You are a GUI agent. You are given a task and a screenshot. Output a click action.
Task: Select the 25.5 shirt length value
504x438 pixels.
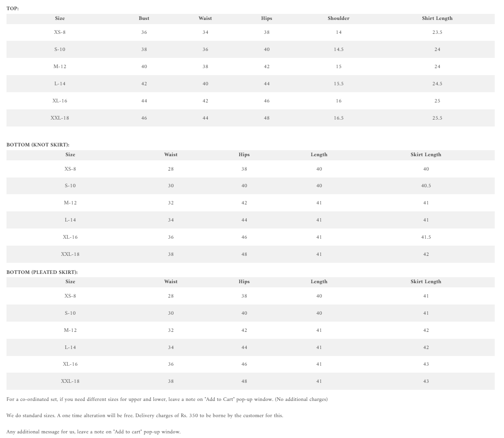pos(437,118)
